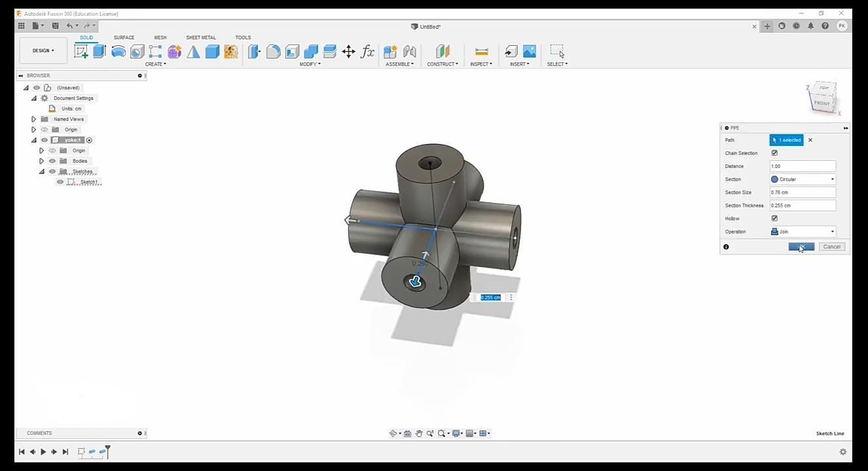
Task: Choose the Hole tool icon
Action: [x=137, y=52]
